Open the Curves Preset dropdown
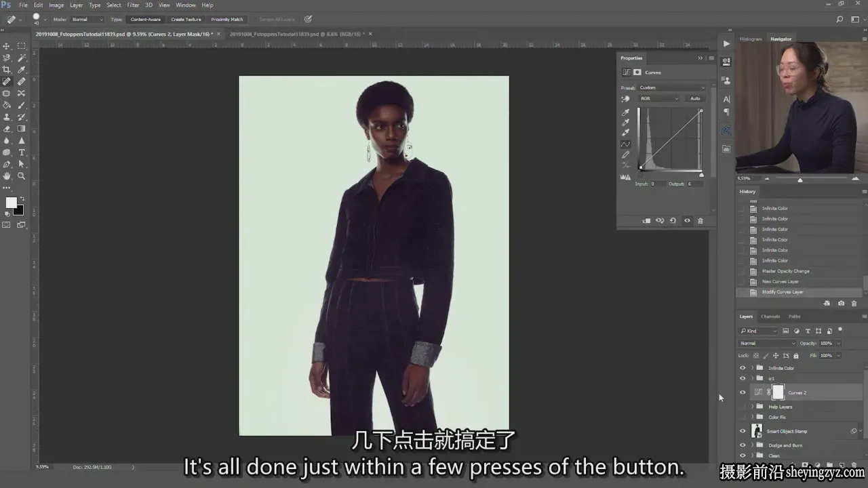 pos(672,87)
